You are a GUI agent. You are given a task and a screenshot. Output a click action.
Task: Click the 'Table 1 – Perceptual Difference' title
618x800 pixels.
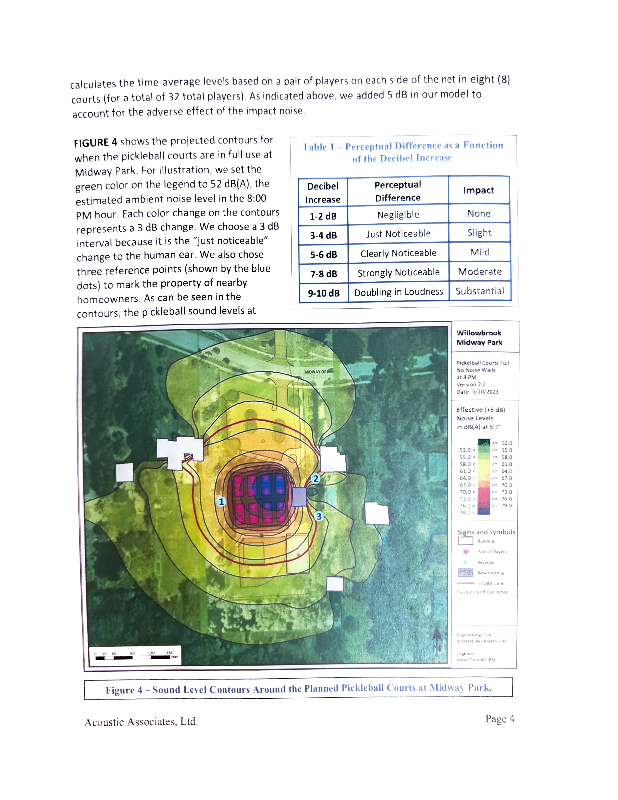[403, 152]
